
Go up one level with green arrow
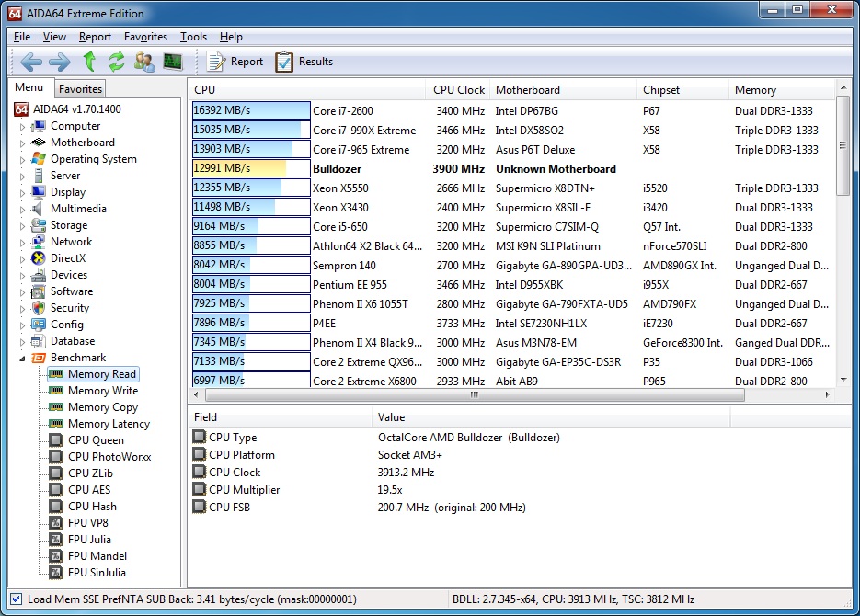89,62
